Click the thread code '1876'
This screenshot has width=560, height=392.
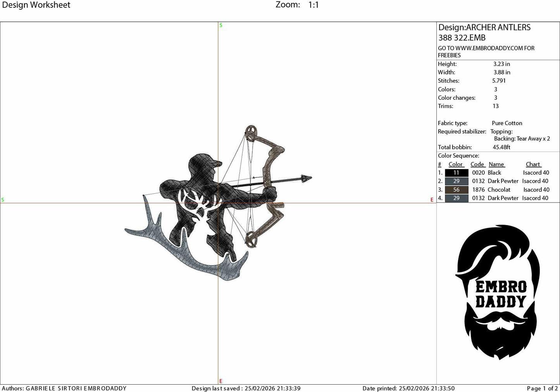[x=478, y=190]
